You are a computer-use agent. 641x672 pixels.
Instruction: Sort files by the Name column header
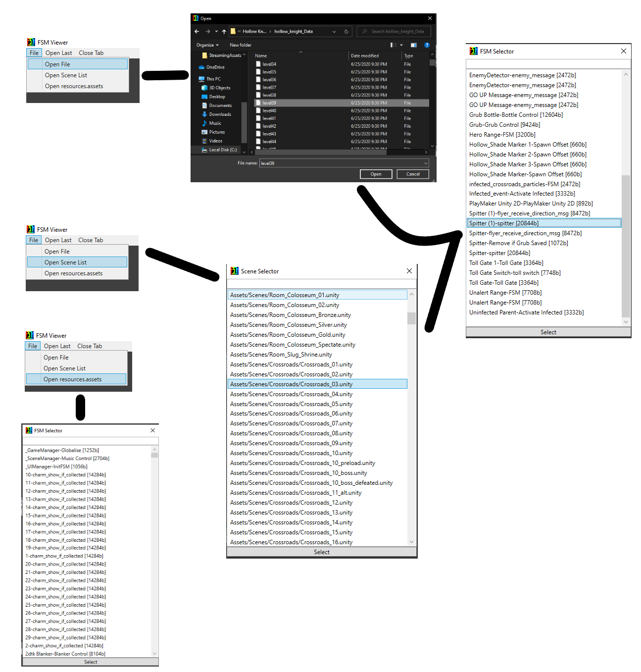point(261,56)
